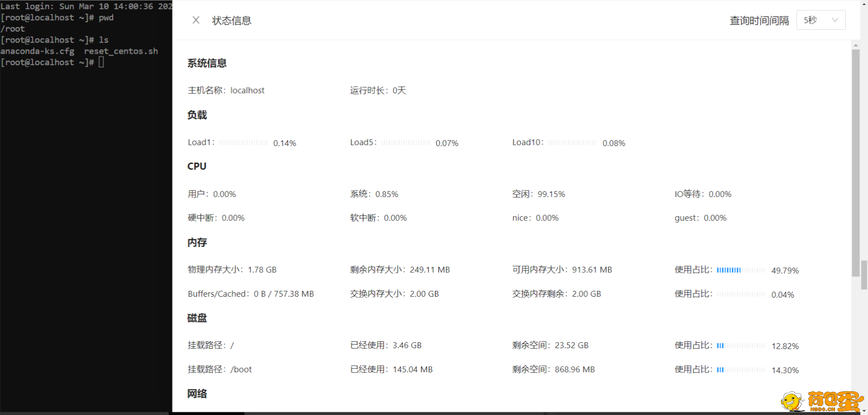Select Buffers/Cached: 0 B / 757.38 MB

[251, 294]
